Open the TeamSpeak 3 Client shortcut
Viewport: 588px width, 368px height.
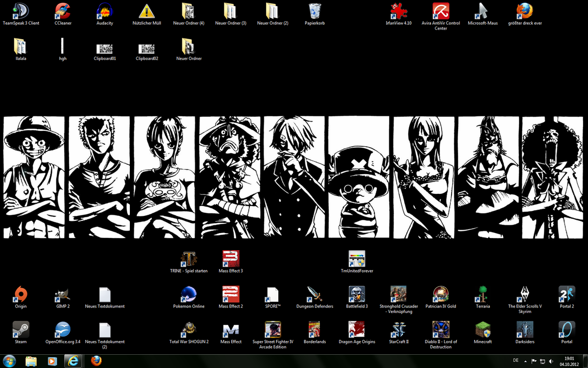click(x=21, y=14)
